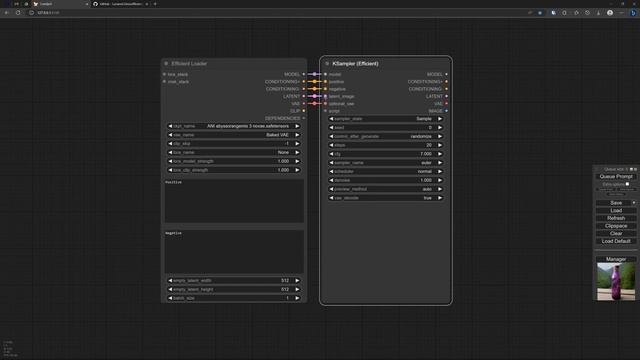Increase cfg with its right arrow
640x360 pixels.
click(440, 154)
